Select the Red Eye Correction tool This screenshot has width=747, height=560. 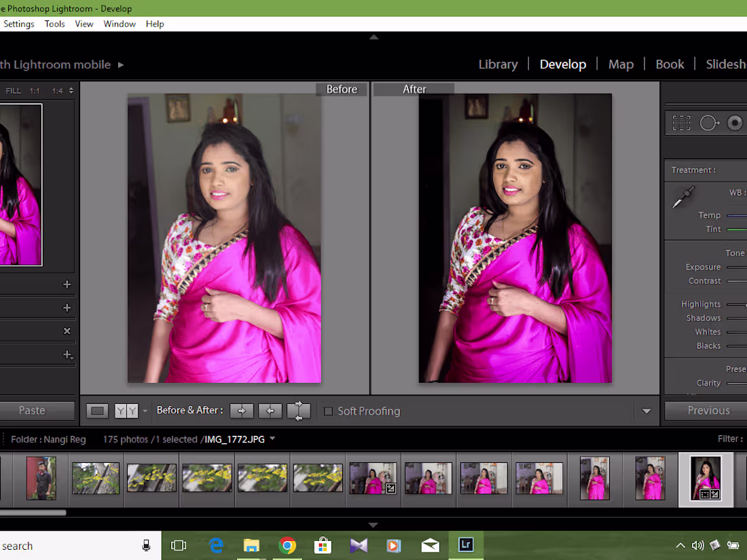[x=734, y=122]
